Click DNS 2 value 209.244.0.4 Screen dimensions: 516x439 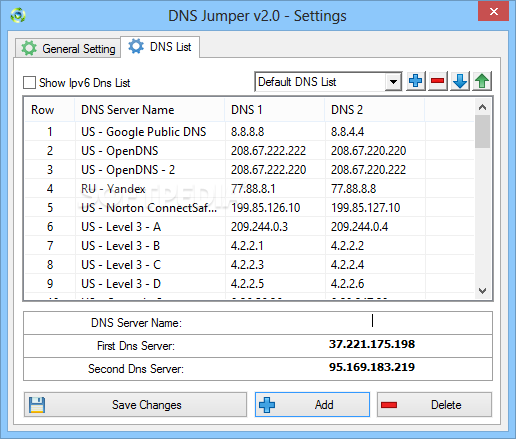(x=359, y=227)
